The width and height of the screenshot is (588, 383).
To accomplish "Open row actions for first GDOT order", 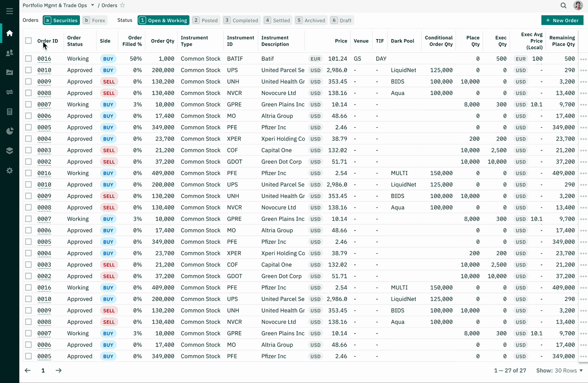I will coord(583,162).
